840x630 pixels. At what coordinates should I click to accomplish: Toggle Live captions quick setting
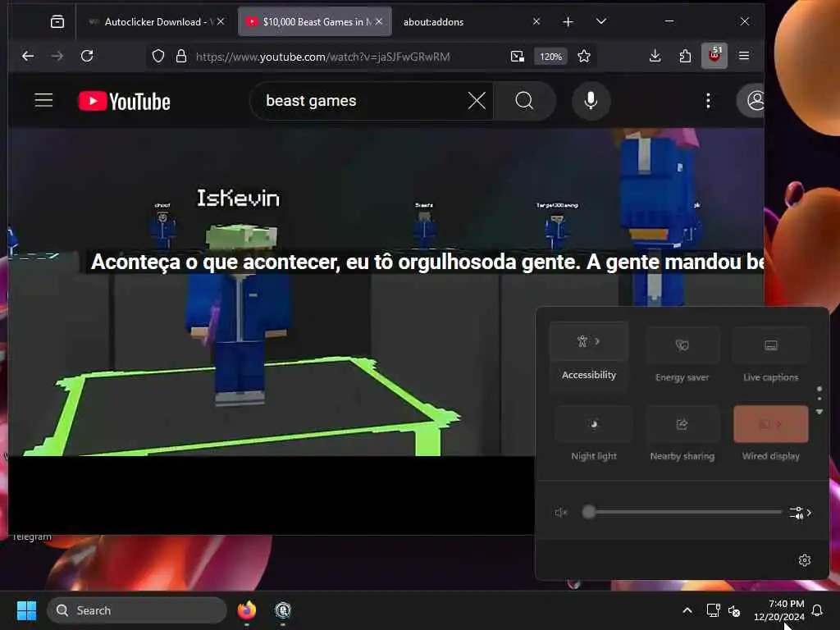click(x=771, y=345)
